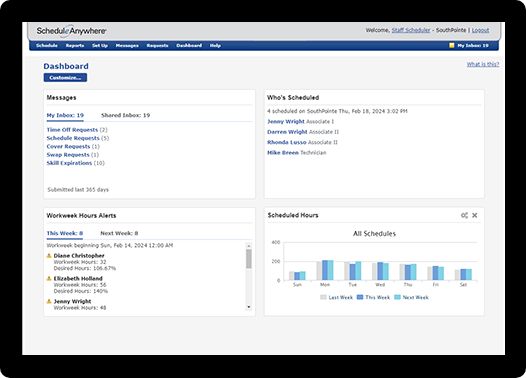Image resolution: width=526 pixels, height=378 pixels.
Task: Toggle This Week legend swatch
Action: pyautogui.click(x=360, y=297)
